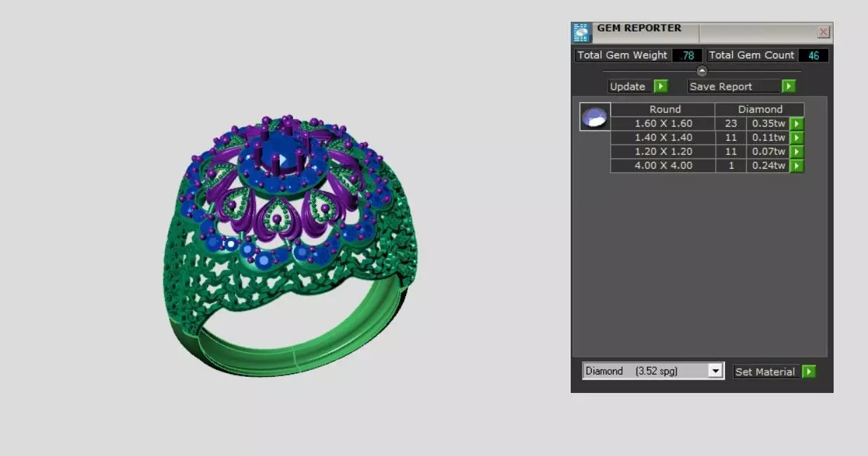Image resolution: width=868 pixels, height=456 pixels.
Task: Click the green arrow next to Save Report
Action: coord(789,86)
